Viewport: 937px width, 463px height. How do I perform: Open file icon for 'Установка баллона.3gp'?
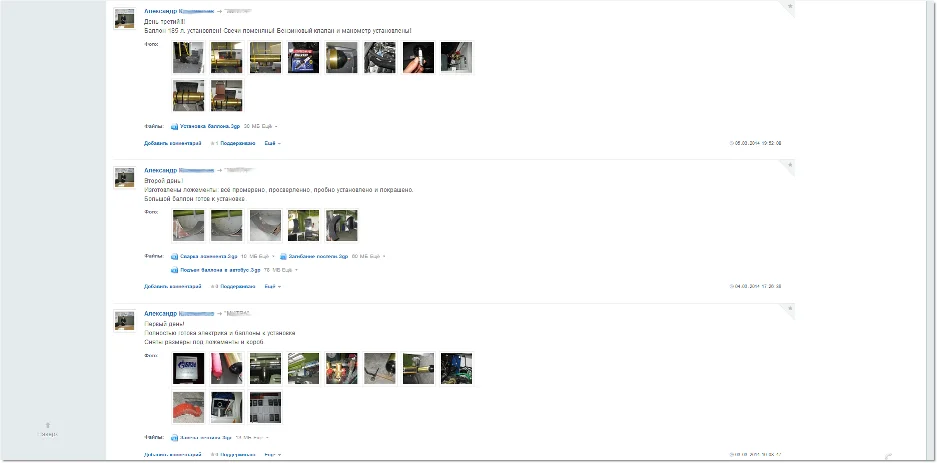(174, 127)
